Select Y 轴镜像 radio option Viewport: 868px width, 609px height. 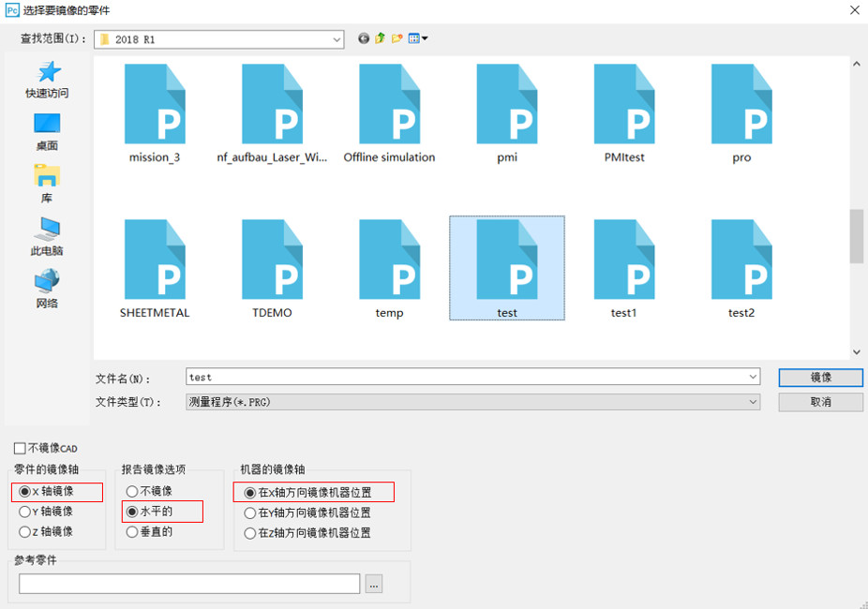(x=25, y=512)
